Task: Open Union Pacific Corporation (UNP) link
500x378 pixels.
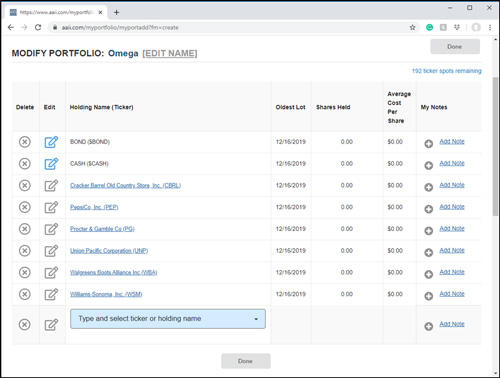Action: click(x=109, y=251)
